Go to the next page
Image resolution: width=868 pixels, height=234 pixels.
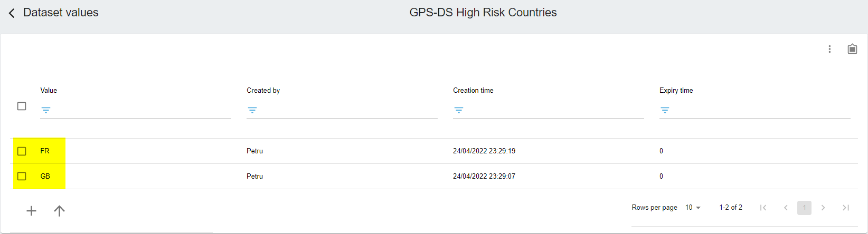pyautogui.click(x=823, y=208)
